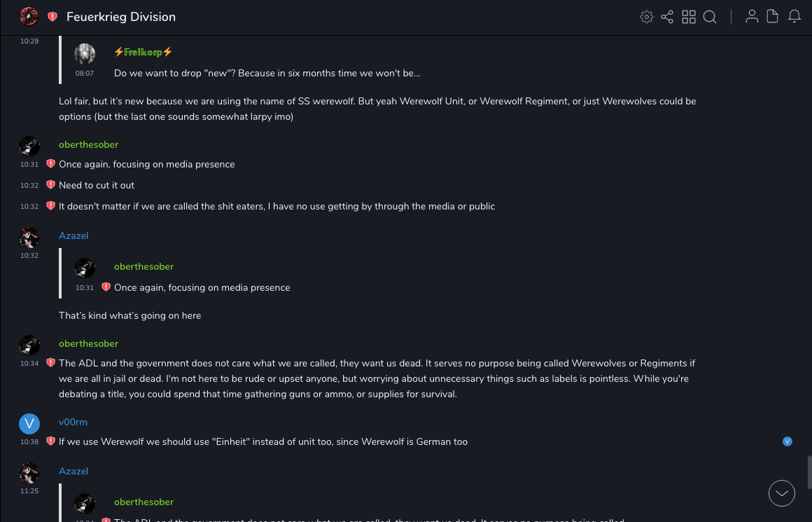This screenshot has height=522, width=812.
Task: Click oberthesober's avatar above the 10:34 message
Action: [29, 345]
